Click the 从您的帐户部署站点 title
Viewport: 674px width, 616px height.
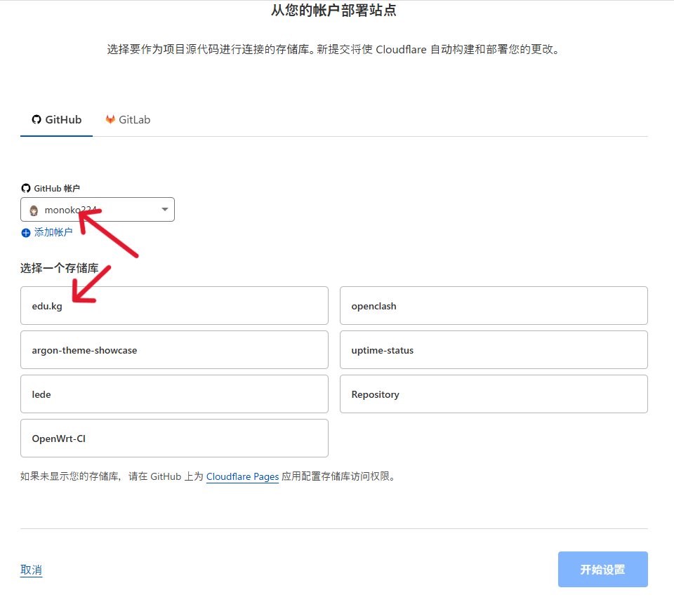[x=333, y=11]
